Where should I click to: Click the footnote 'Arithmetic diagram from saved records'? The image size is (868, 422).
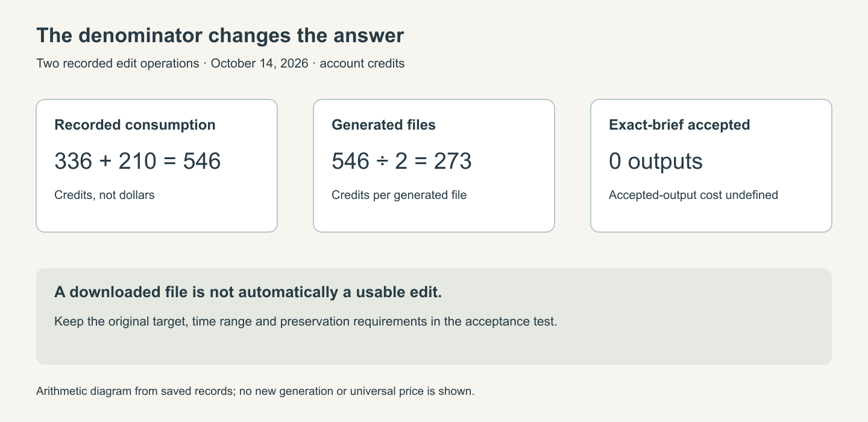pos(256,391)
